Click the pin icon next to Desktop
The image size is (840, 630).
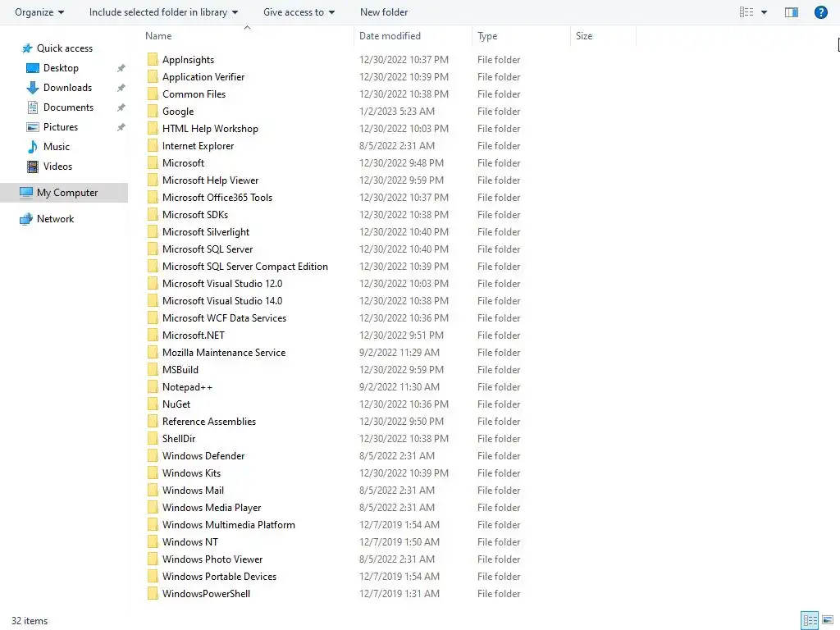[x=121, y=68]
